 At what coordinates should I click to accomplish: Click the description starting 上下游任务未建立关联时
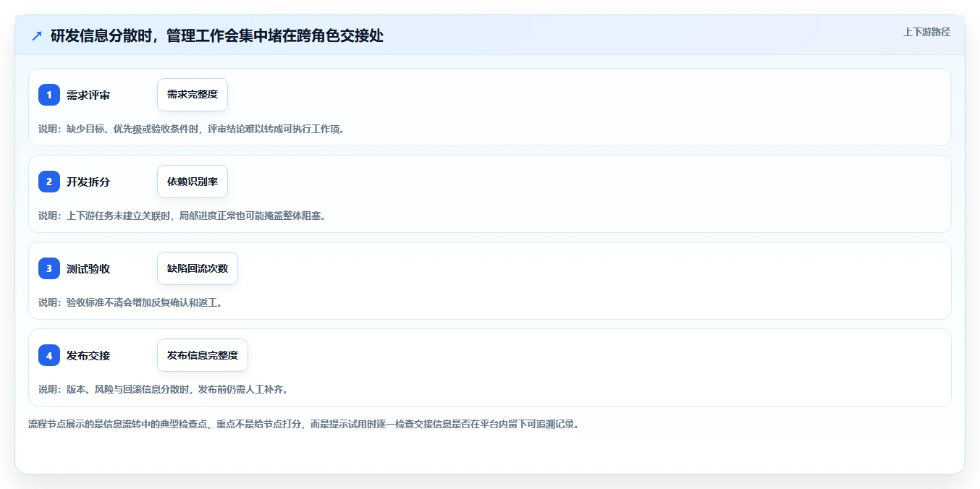coord(182,216)
